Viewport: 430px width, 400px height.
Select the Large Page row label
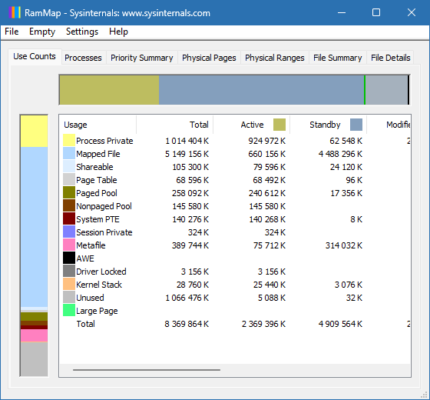point(97,311)
